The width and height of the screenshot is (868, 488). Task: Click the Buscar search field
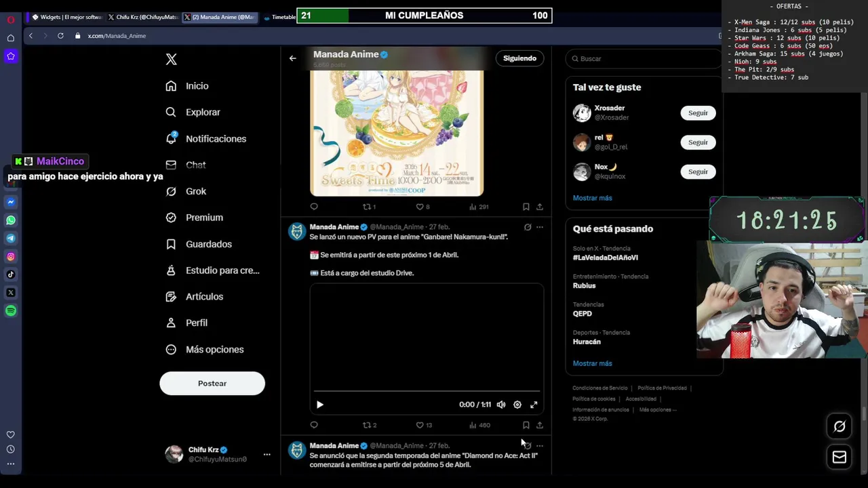click(644, 59)
